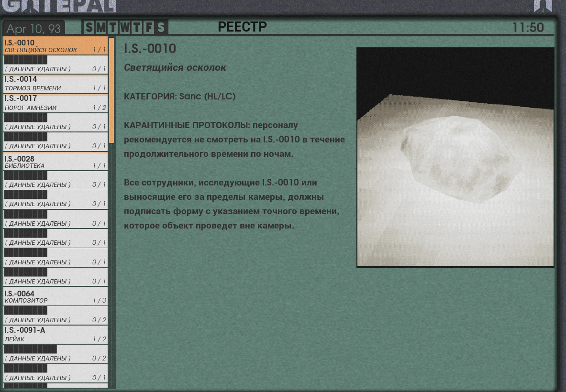Click the second T (Thursday) weekday box
Screen dimensions: 566x392
(137, 27)
